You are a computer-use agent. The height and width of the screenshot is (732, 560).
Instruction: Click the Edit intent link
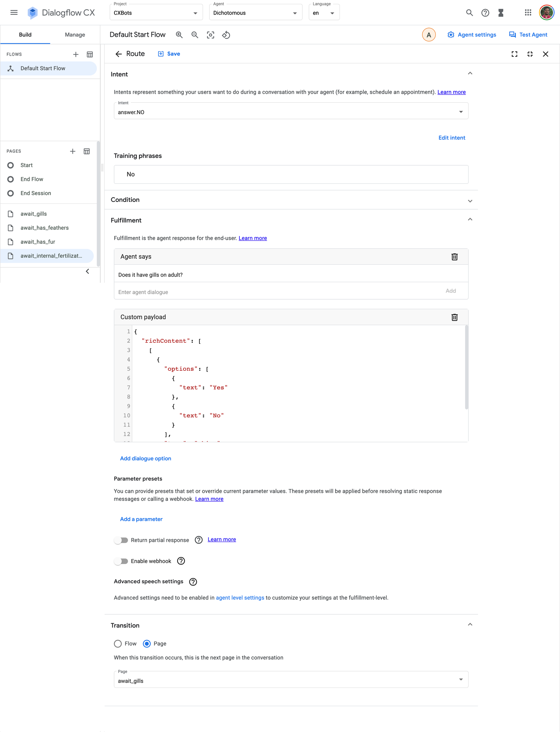click(451, 138)
